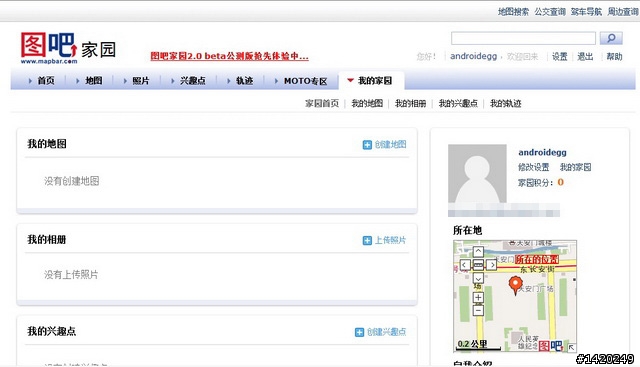Screen dimensions: 640x367
Task: Click the 没有上传照片 message
Action: click(x=71, y=275)
